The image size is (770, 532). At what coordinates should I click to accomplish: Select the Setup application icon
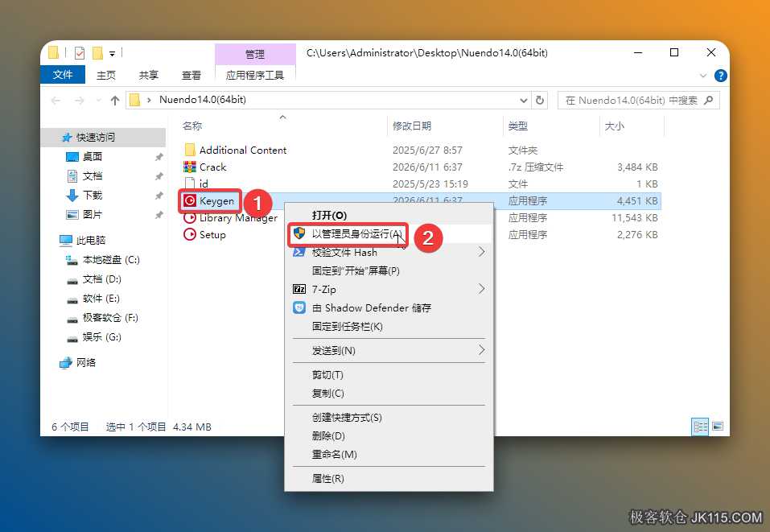tap(190, 234)
